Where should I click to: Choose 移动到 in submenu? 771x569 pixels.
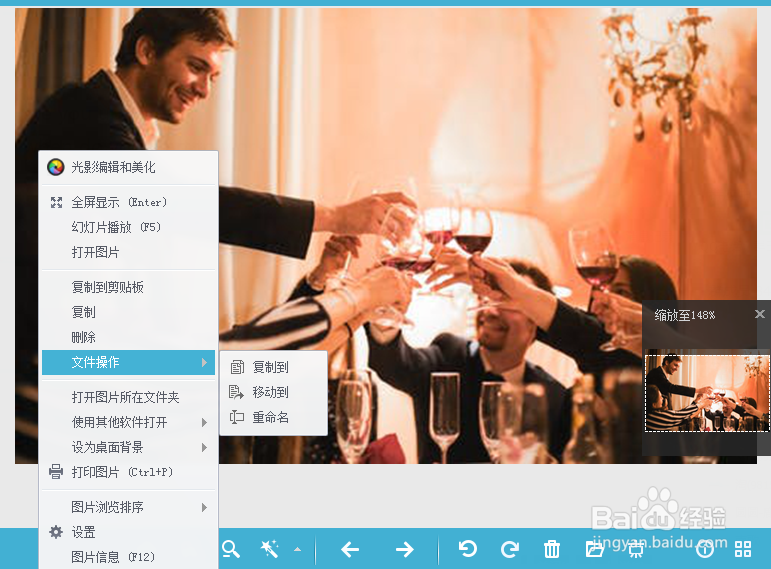click(x=273, y=392)
